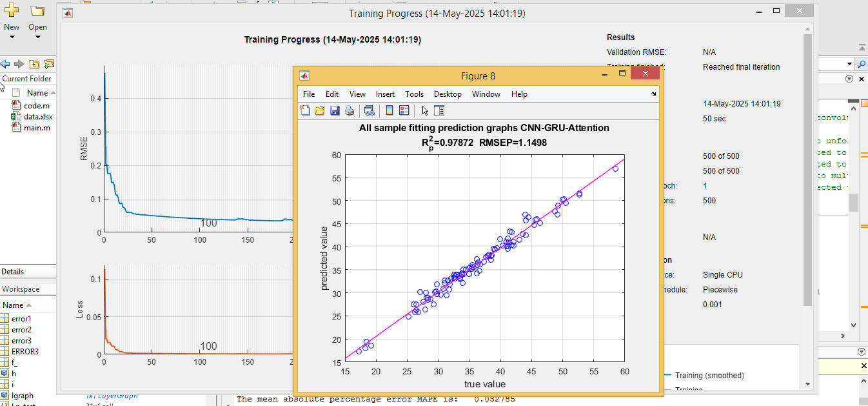Open View menu in Figure 8
Screen dimensions: 868x406
357,94
